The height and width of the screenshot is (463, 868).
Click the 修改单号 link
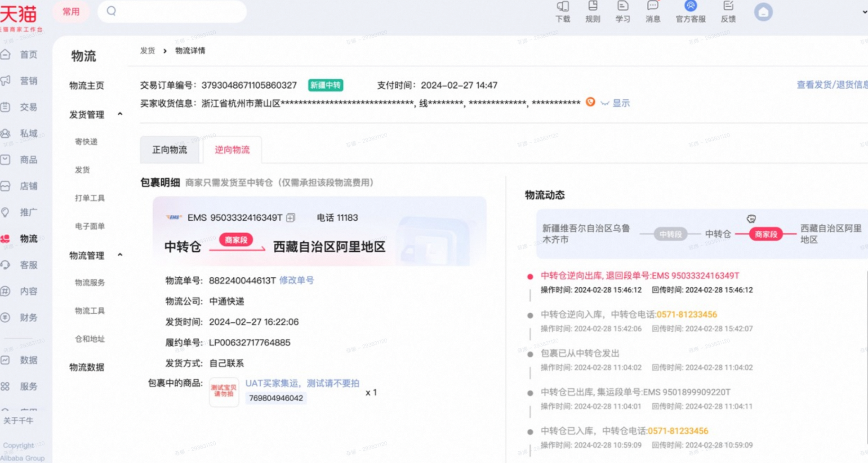pyautogui.click(x=297, y=280)
